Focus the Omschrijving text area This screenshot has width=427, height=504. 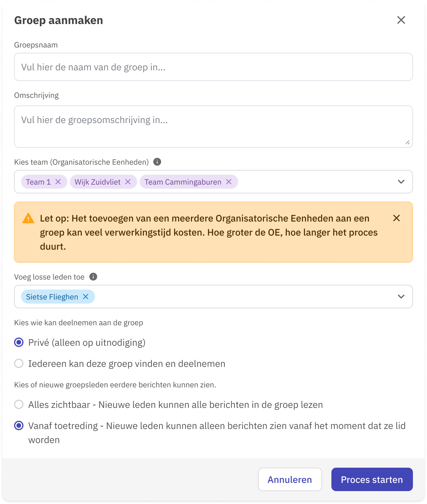pos(213,127)
